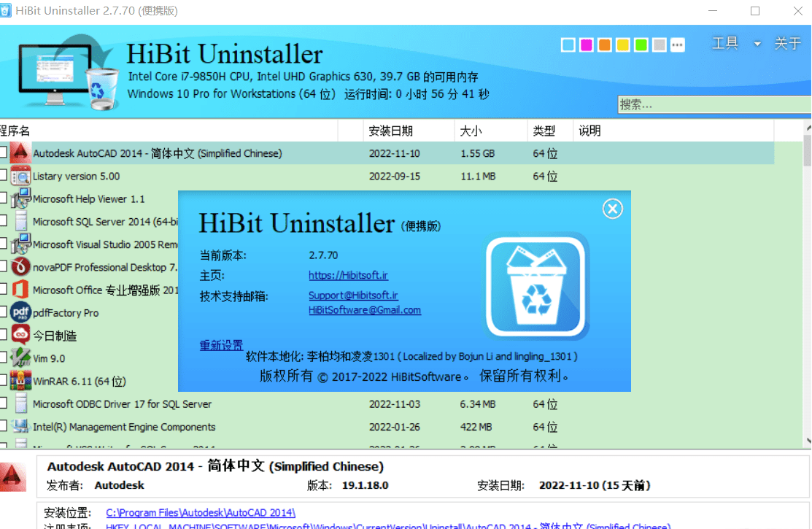
Task: Click the pdfFactory Pro icon
Action: click(x=20, y=313)
